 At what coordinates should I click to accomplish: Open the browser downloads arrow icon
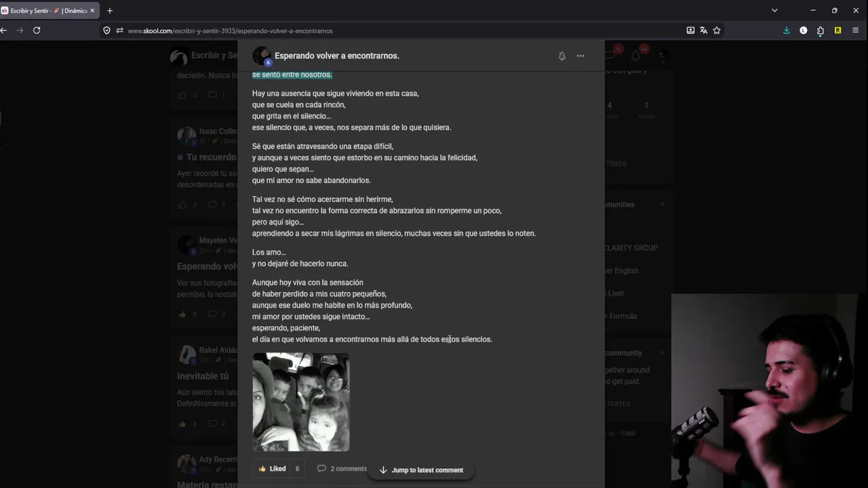[x=787, y=30]
